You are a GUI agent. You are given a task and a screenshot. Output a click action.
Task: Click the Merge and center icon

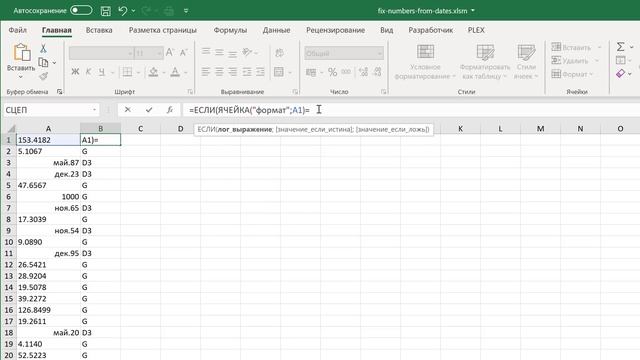[279, 72]
